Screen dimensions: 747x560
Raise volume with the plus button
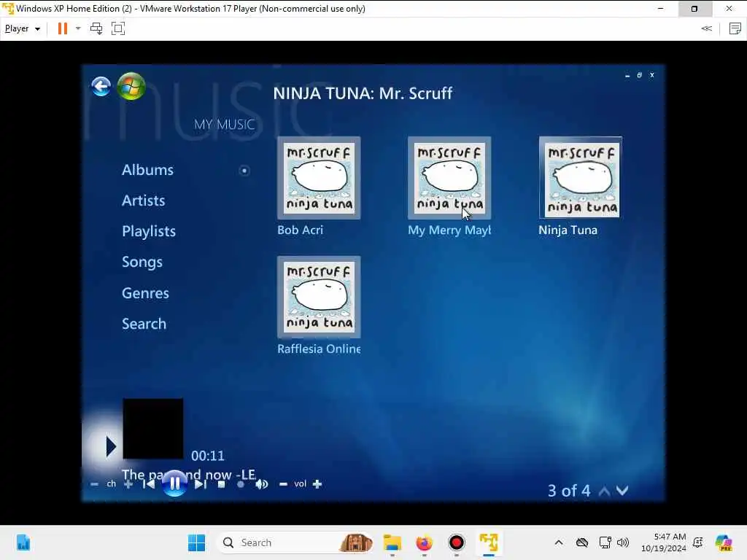click(317, 484)
